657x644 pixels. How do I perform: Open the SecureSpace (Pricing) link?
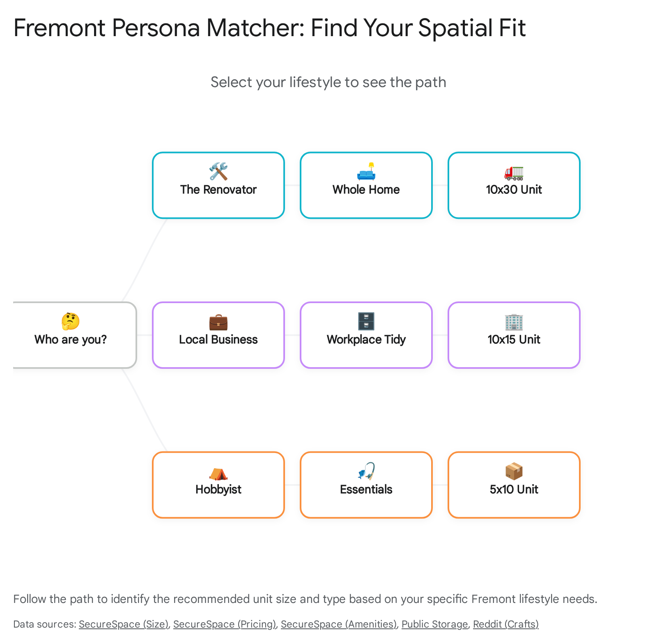pyautogui.click(x=225, y=624)
